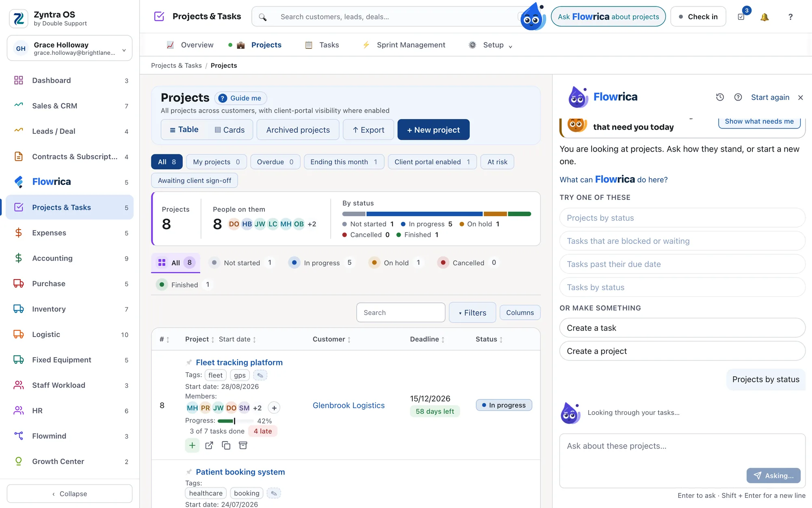Click the New project button
This screenshot has width=812, height=508.
[x=434, y=130]
